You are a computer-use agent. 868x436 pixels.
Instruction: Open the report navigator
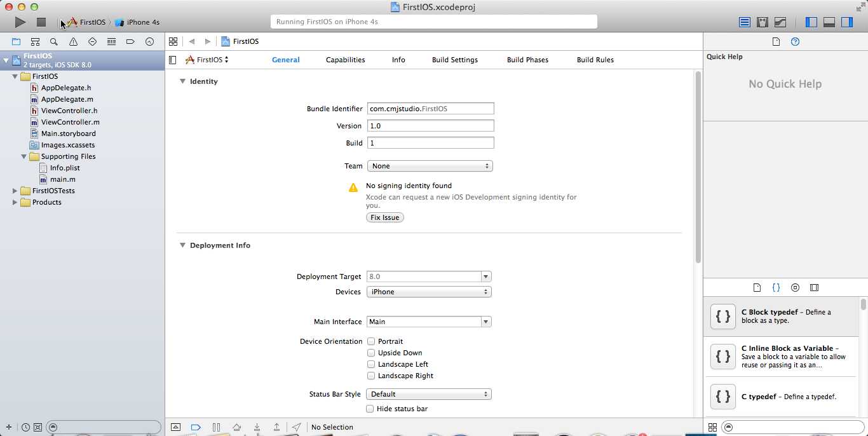coord(149,41)
